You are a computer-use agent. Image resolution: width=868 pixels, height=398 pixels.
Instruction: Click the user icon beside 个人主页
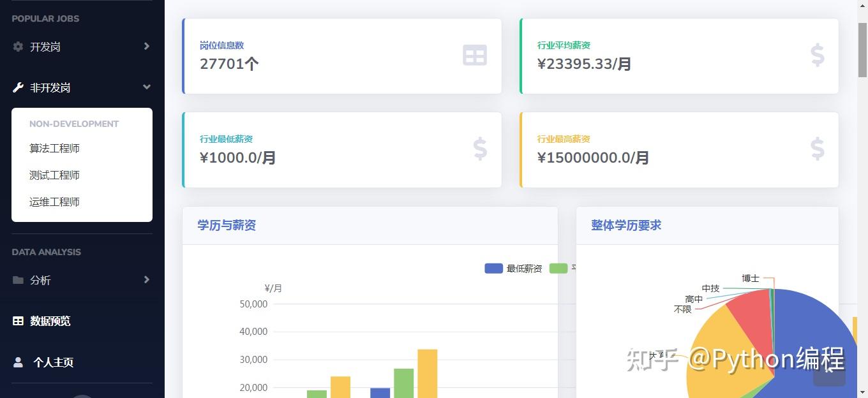coord(18,362)
